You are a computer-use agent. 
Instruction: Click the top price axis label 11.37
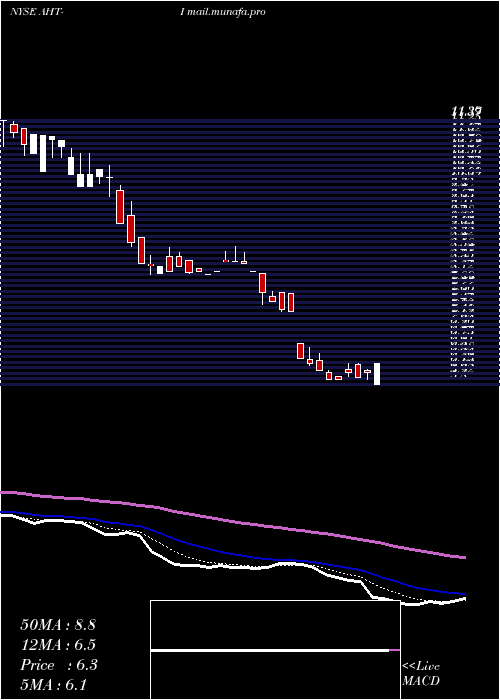pyautogui.click(x=466, y=111)
